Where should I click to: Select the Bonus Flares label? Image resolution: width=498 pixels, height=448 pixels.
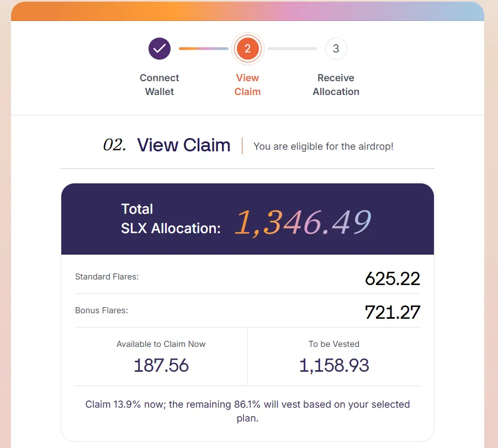[102, 310]
